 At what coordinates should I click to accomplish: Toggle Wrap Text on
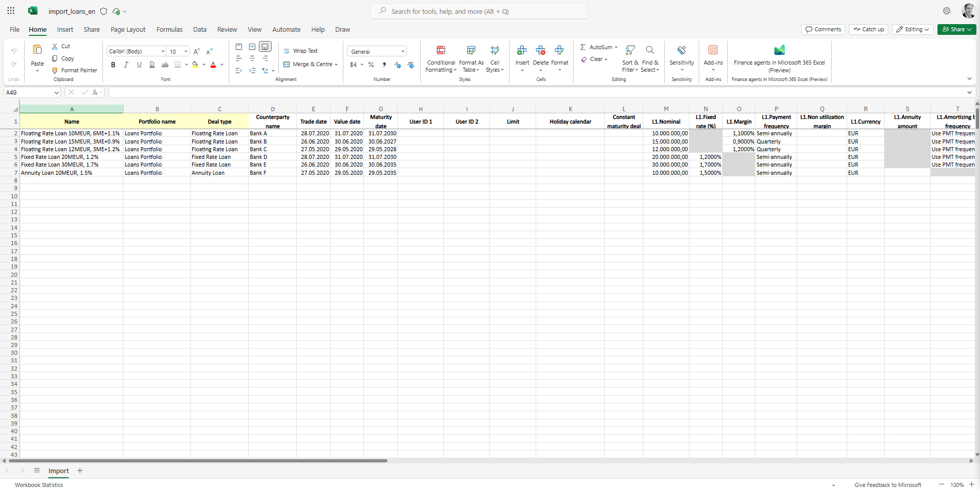[300, 51]
